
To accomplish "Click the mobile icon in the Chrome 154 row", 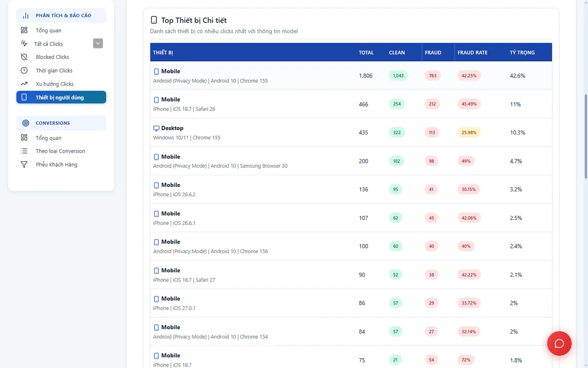I will (156, 327).
